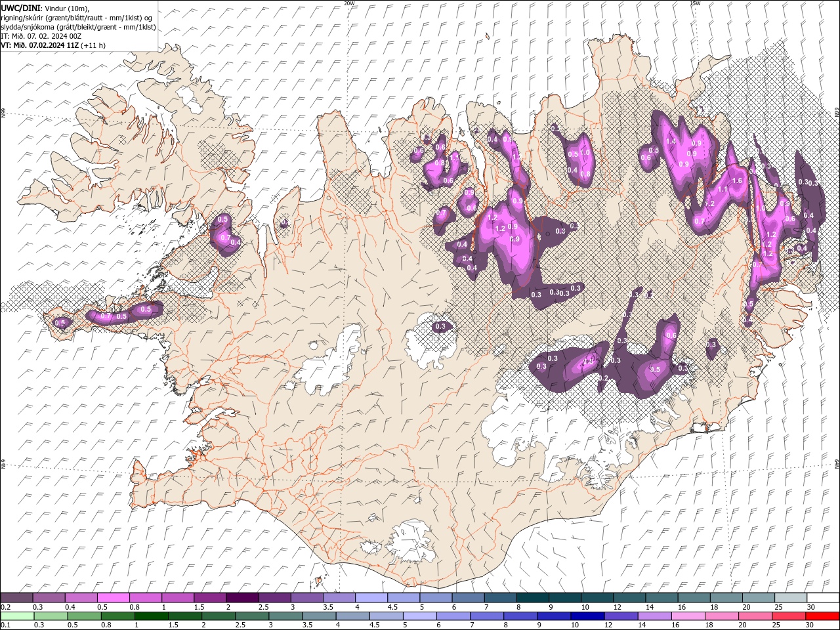Pick the bright pink 0.5 swatch in top legend row

coord(113,598)
